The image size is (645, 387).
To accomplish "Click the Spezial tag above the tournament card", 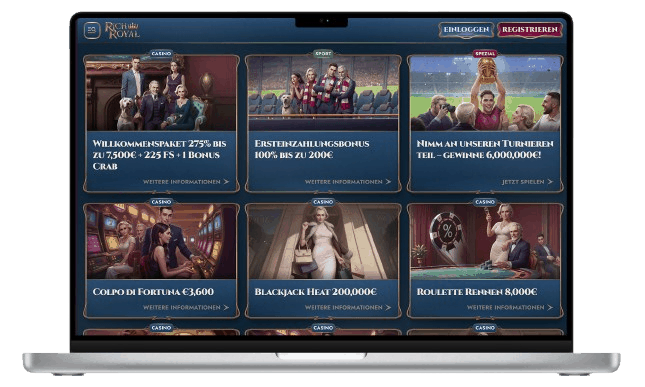I will [x=485, y=53].
